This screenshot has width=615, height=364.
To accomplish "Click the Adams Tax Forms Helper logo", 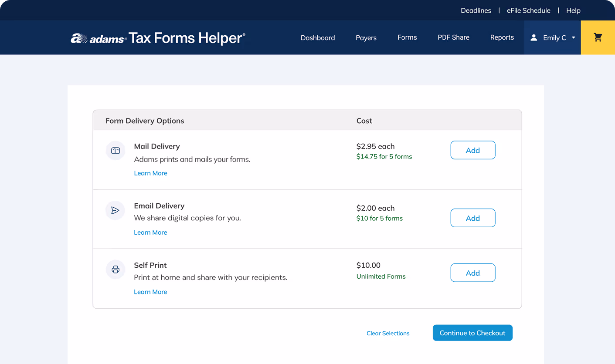I will 158,37.
